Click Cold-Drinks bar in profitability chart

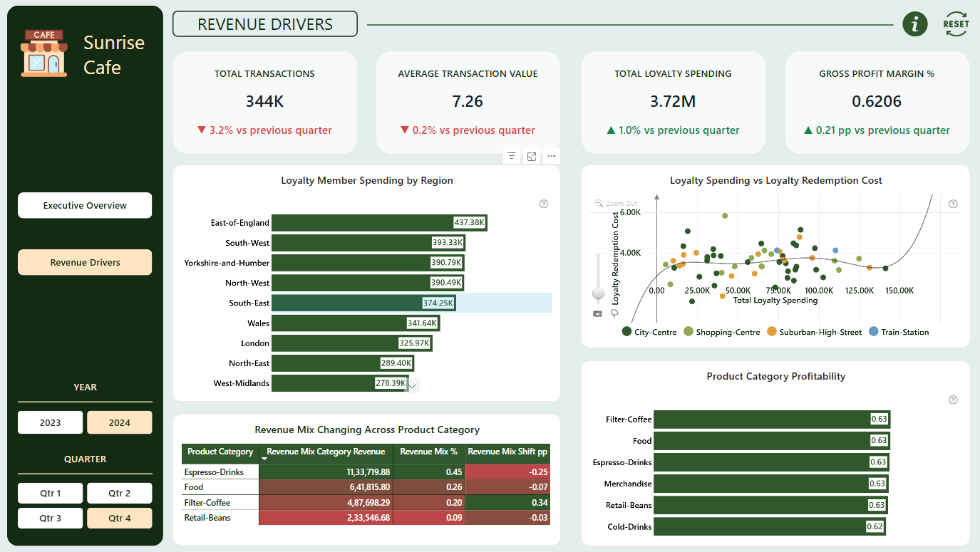(x=770, y=526)
